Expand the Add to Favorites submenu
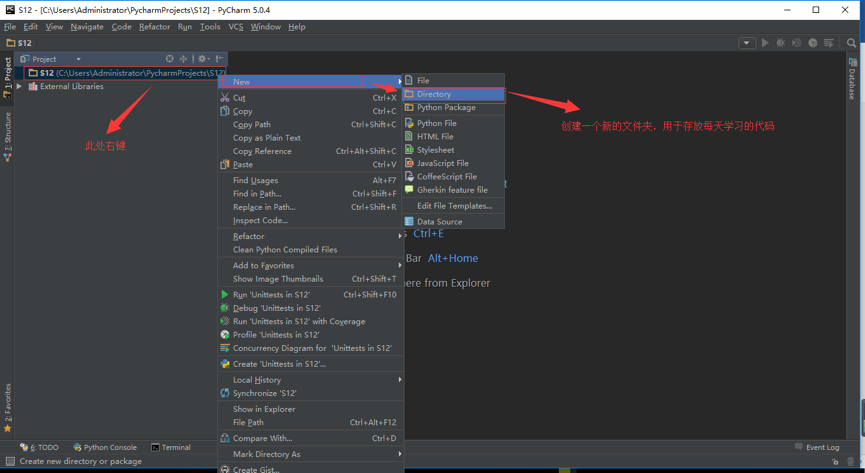Image resolution: width=865 pixels, height=473 pixels. pos(311,265)
